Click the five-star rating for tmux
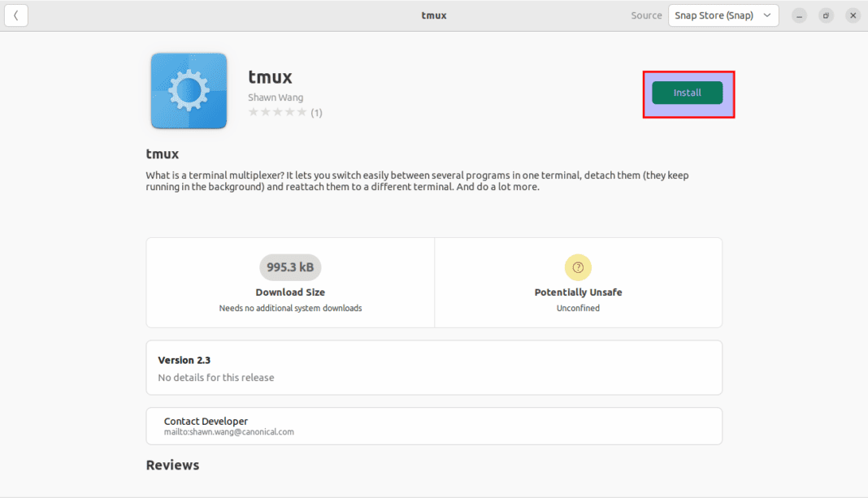This screenshot has width=868, height=498. click(277, 112)
